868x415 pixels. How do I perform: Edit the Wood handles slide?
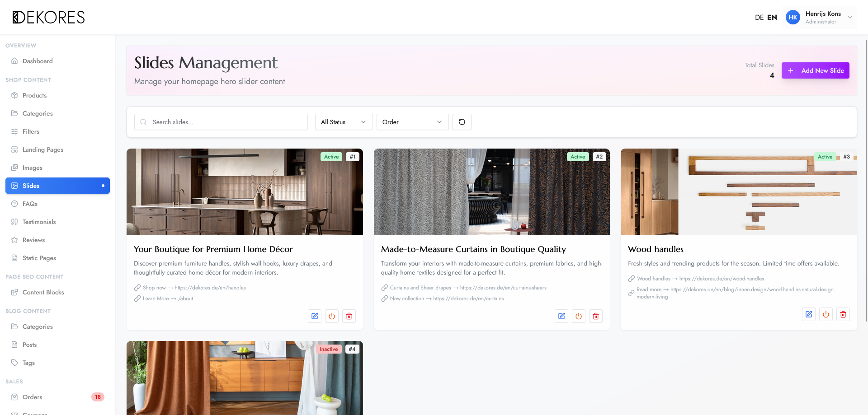pyautogui.click(x=809, y=314)
